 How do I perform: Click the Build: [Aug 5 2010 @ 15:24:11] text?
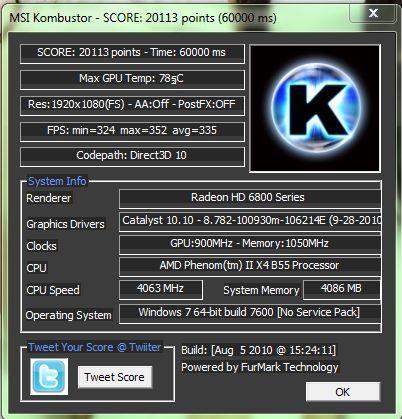pyautogui.click(x=259, y=350)
